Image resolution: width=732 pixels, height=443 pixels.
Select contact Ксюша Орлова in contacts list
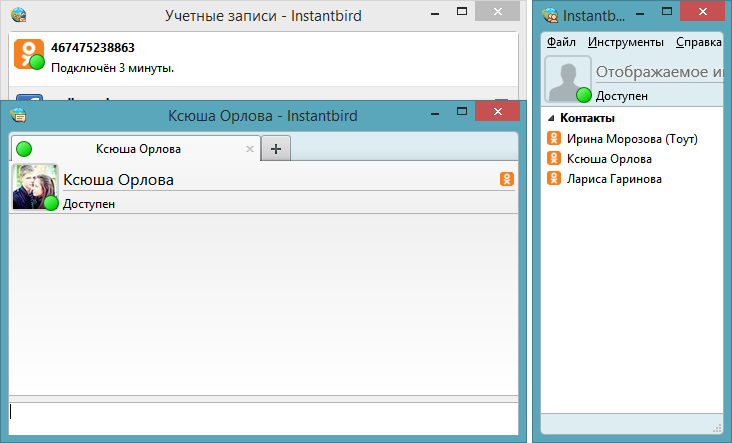(632, 159)
